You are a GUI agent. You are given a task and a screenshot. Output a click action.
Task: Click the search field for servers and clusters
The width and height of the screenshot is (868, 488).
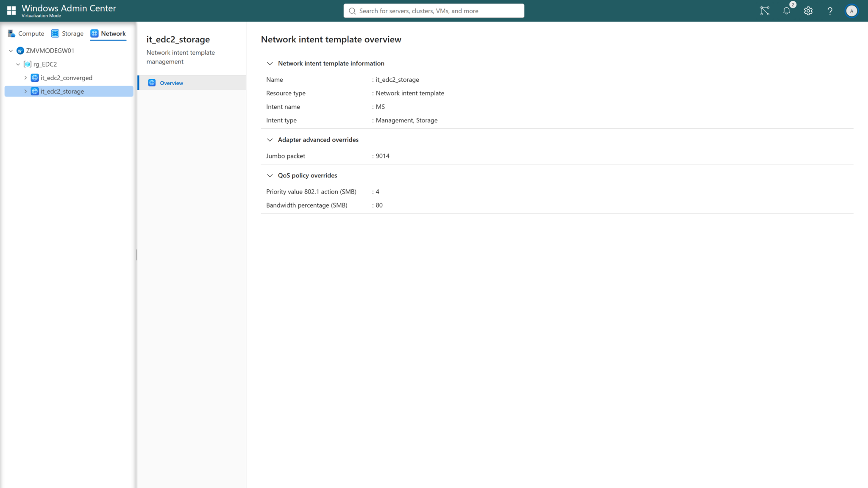coord(433,11)
